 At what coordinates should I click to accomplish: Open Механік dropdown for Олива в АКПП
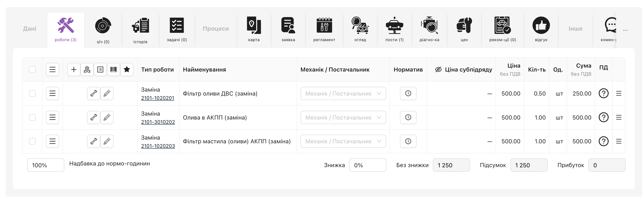[343, 117]
